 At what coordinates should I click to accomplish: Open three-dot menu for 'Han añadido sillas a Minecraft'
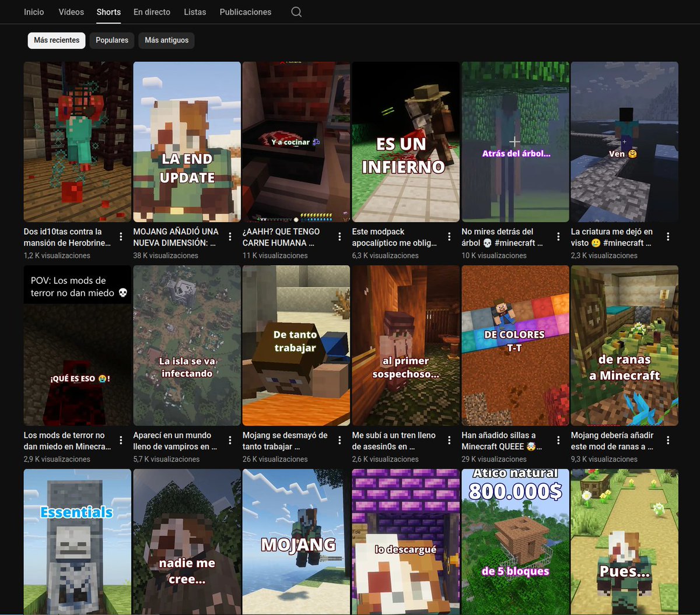[x=559, y=440]
